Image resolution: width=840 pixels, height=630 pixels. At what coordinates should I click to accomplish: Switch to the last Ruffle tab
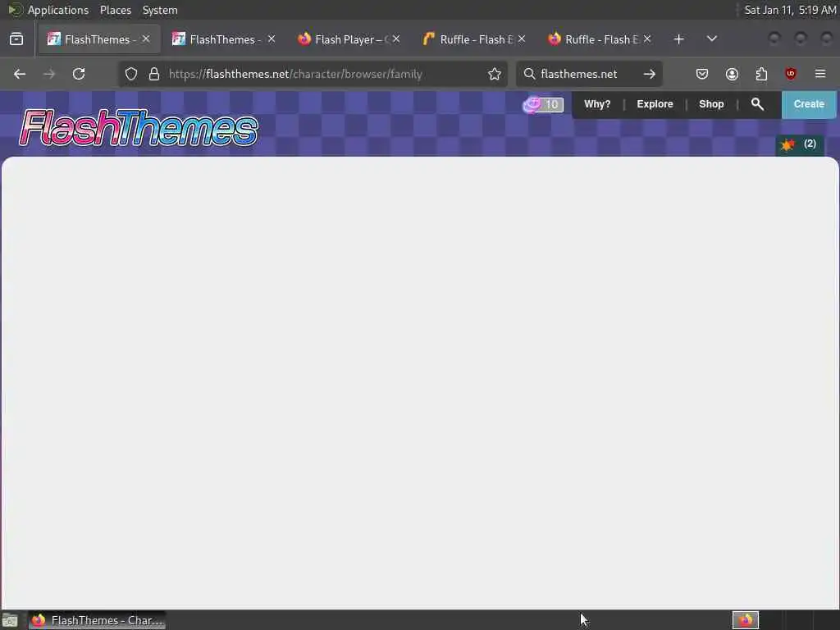click(600, 39)
